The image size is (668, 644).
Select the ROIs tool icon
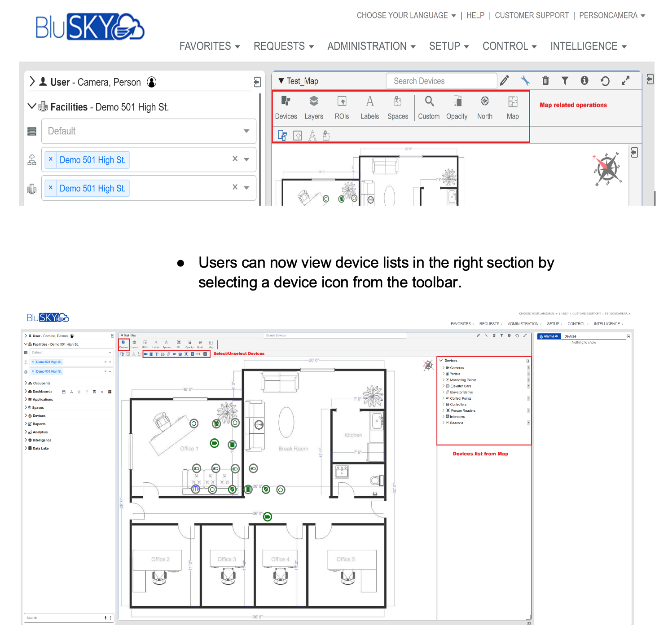pos(342,107)
